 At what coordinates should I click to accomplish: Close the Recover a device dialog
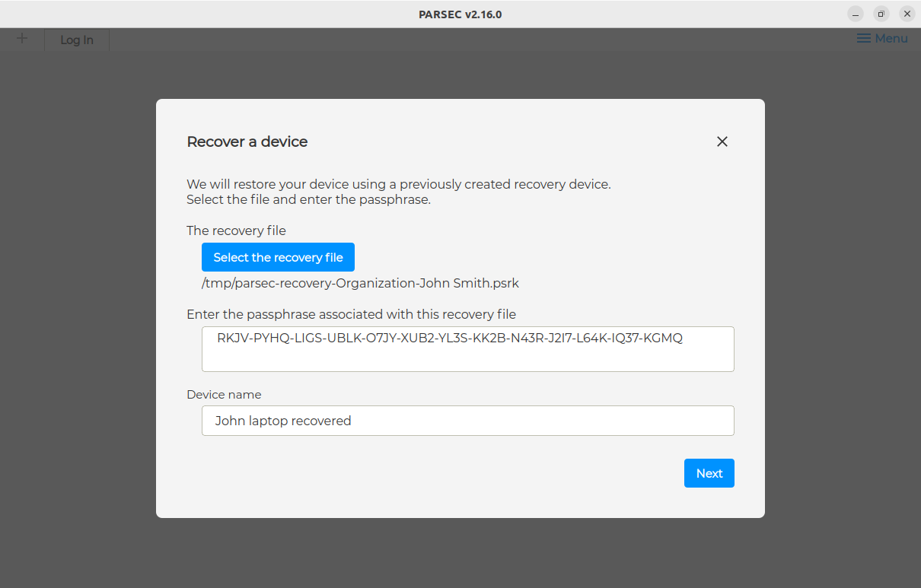[722, 141]
